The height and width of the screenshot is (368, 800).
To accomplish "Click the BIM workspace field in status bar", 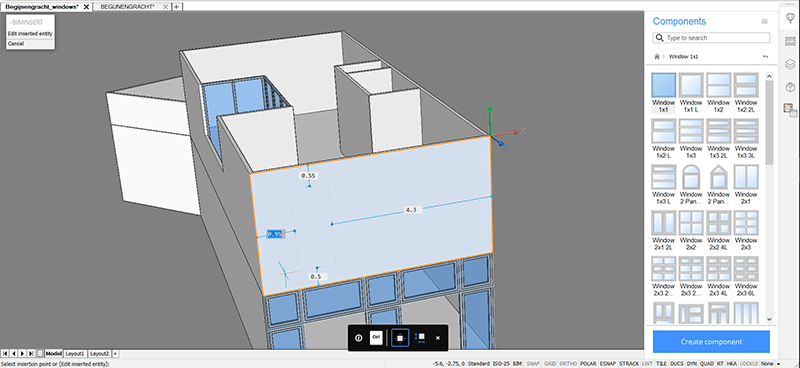I will (x=517, y=363).
